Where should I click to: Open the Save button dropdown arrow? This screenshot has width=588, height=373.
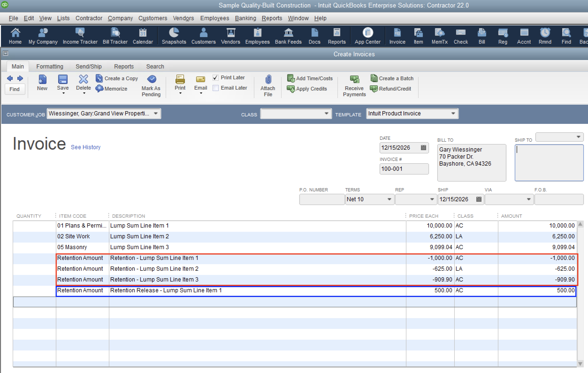point(64,94)
